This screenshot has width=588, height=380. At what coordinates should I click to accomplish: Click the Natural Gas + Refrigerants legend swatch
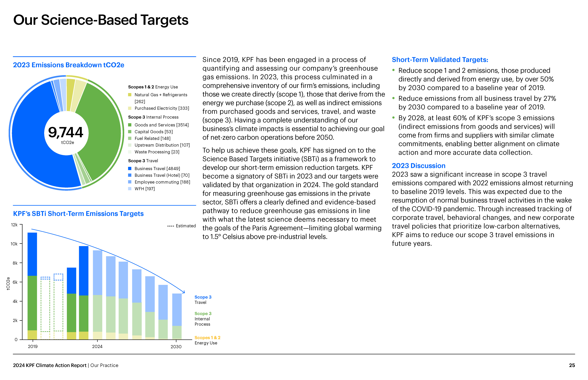(x=130, y=95)
